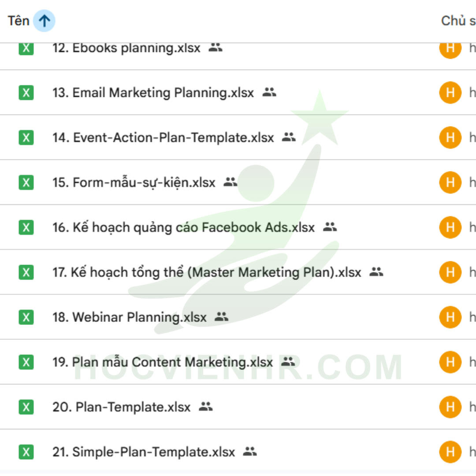Click the sort direction arrow beside Tên

[44, 21]
